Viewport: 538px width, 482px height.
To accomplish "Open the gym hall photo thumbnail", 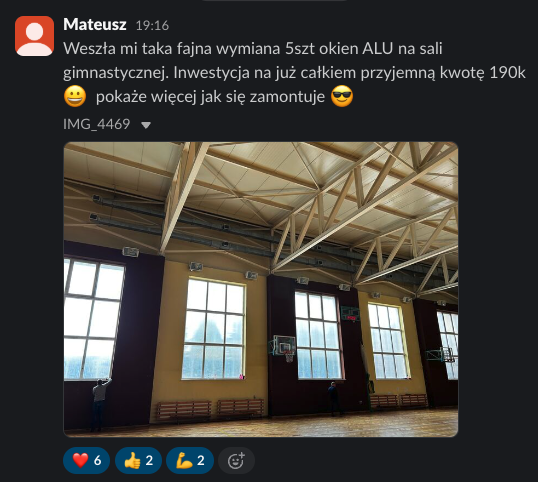I will (x=261, y=289).
